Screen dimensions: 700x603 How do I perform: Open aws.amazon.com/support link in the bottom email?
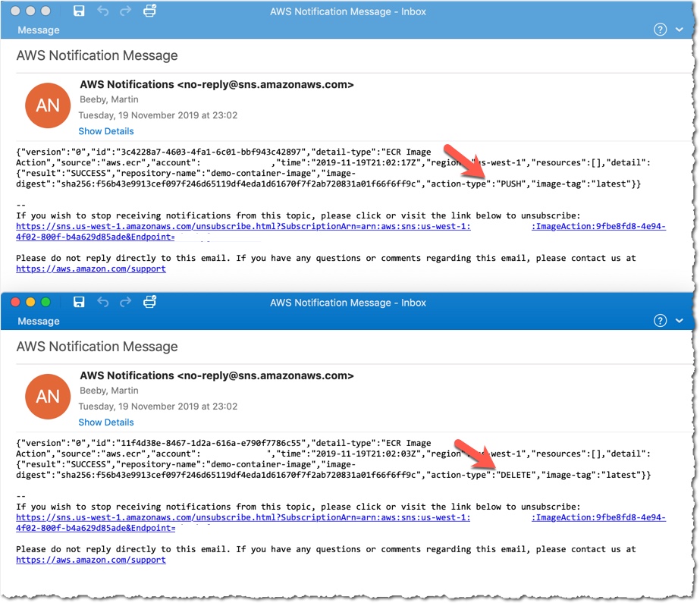coord(91,560)
